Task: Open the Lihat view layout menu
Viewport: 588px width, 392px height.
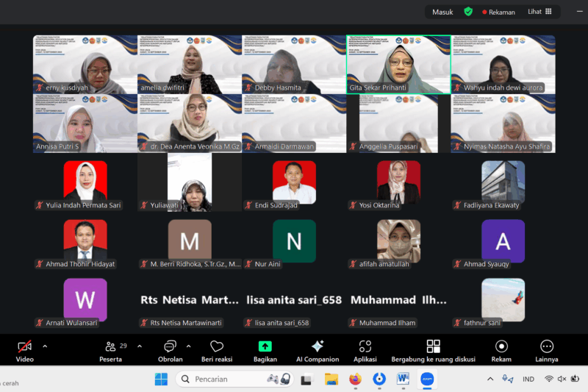Action: [x=539, y=12]
